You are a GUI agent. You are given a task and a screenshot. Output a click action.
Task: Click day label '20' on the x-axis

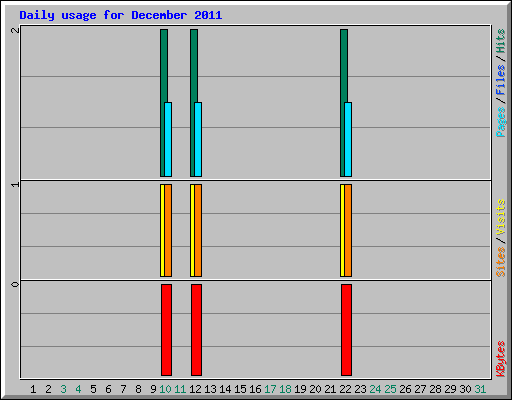pyautogui.click(x=315, y=389)
